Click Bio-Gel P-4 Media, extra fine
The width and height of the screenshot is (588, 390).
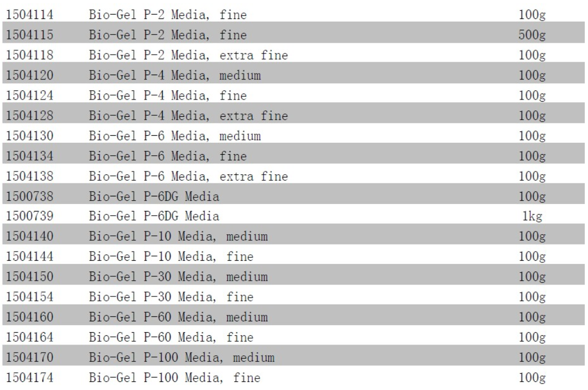(x=188, y=116)
